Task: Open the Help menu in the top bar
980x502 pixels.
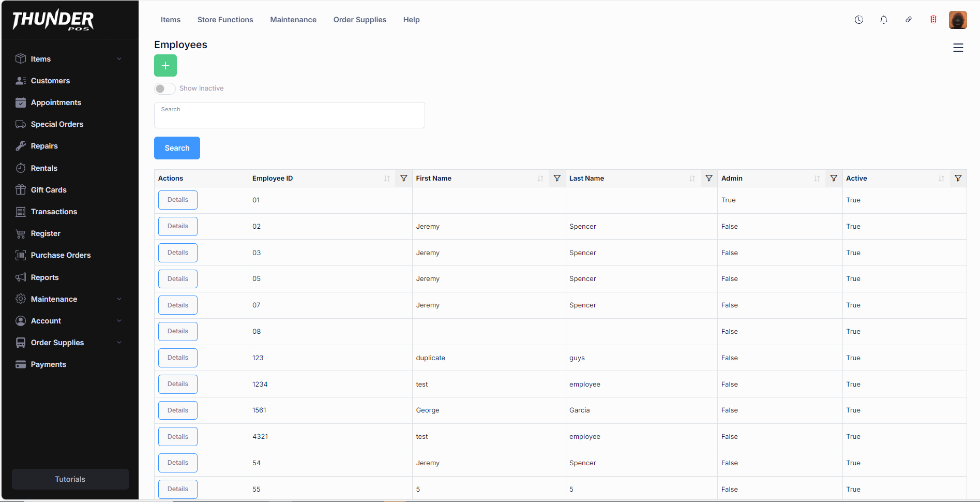Action: tap(411, 20)
